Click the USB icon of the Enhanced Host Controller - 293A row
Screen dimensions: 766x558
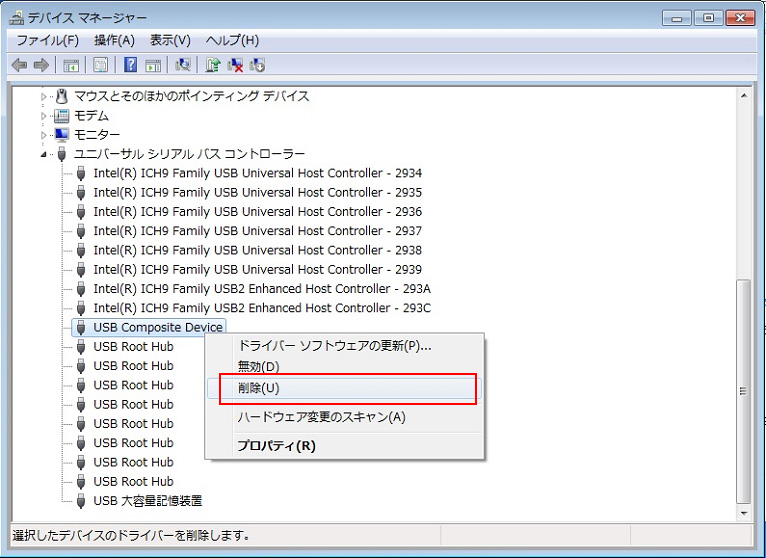[81, 289]
